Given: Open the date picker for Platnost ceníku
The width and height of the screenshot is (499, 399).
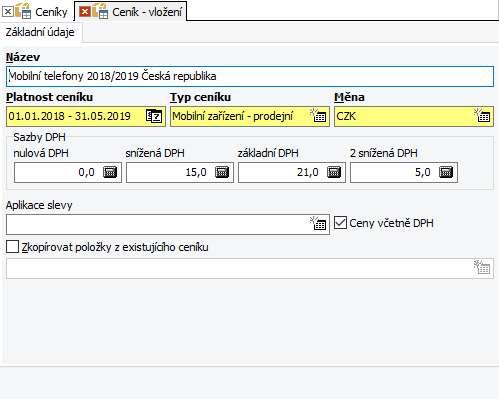Looking at the screenshot, I should click(154, 116).
